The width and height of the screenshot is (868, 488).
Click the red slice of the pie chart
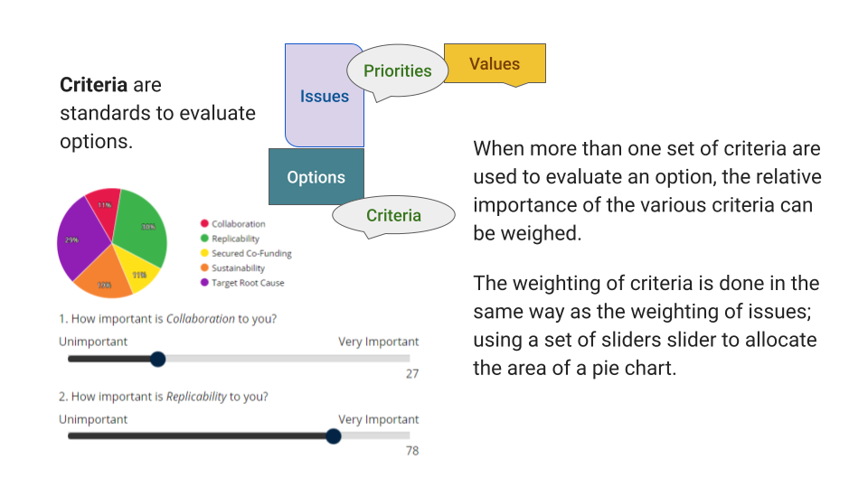[x=105, y=207]
